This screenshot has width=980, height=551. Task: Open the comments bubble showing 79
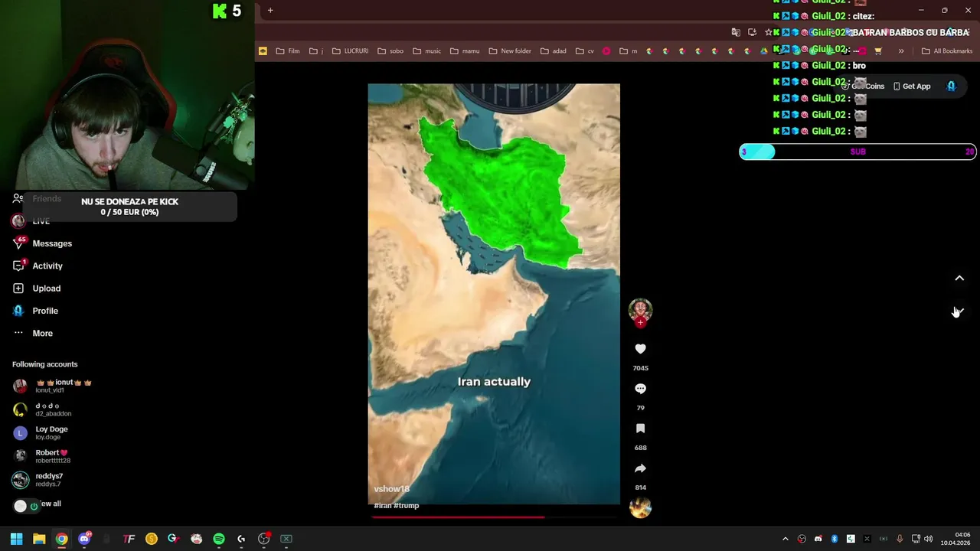[640, 389]
